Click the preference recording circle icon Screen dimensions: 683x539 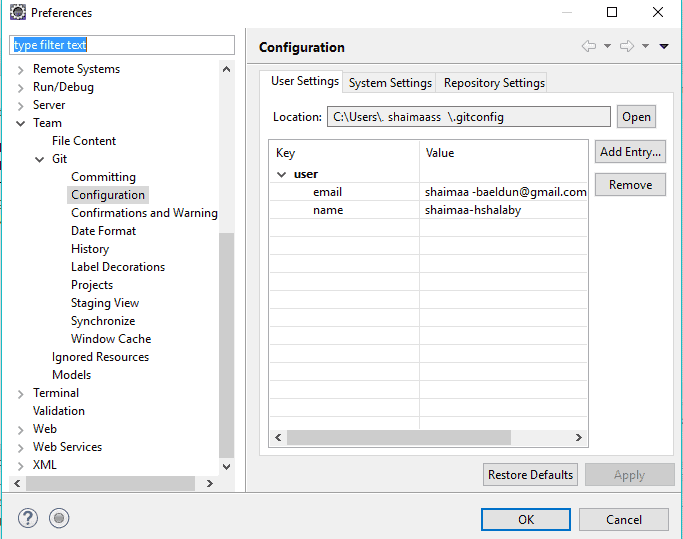point(59,518)
